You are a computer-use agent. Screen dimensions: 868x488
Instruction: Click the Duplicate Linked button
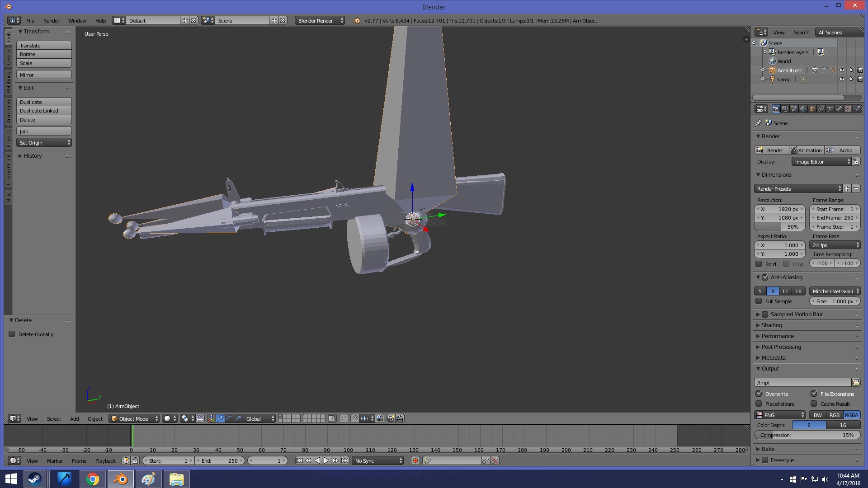coord(44,111)
